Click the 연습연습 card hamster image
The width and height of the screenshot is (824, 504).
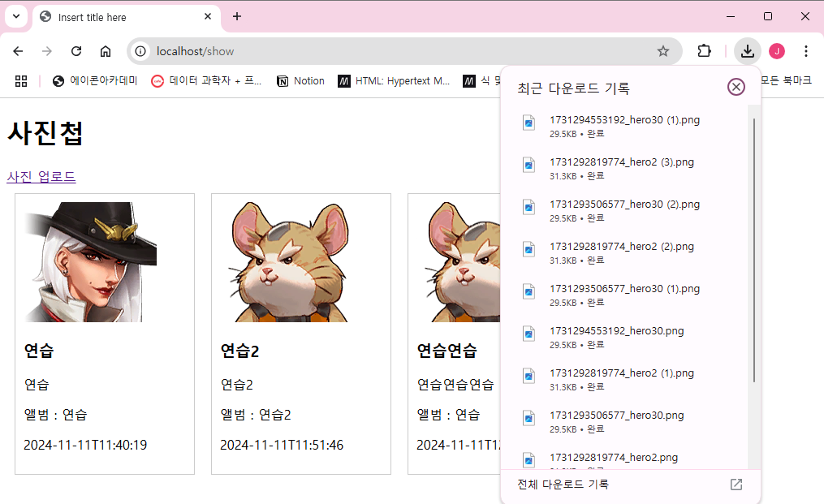[463, 261]
